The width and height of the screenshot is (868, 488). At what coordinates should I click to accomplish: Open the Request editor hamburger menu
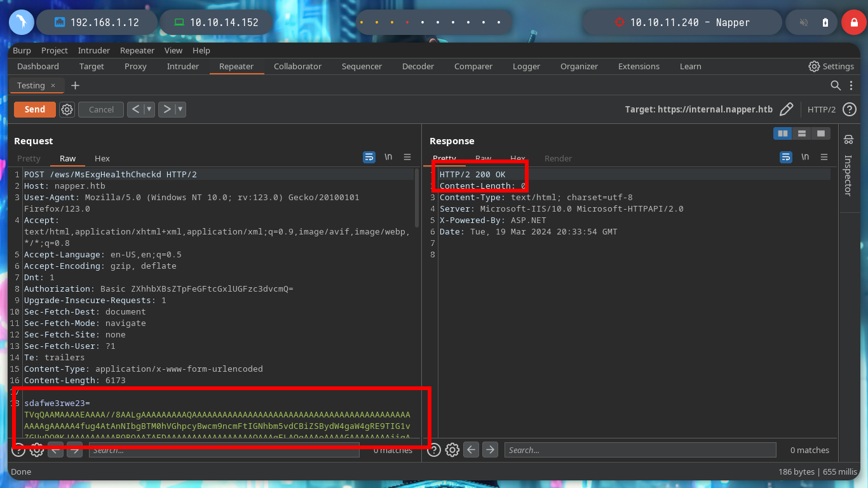click(x=407, y=157)
